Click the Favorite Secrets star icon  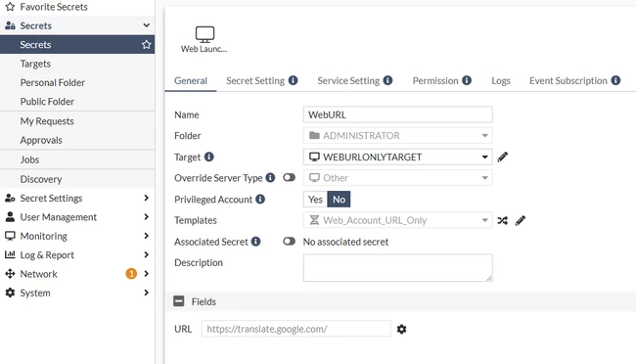click(x=10, y=7)
